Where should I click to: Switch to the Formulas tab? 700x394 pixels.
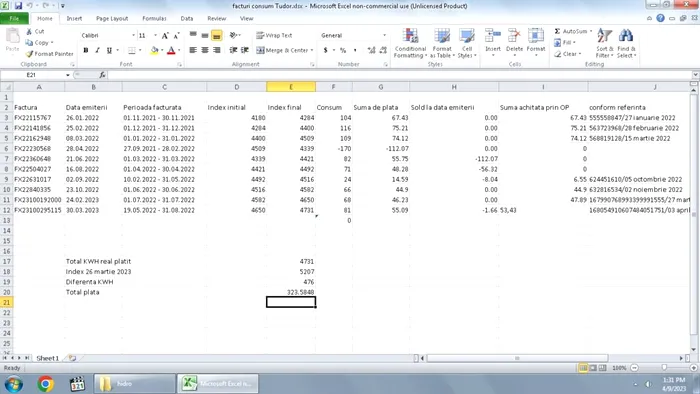[154, 18]
